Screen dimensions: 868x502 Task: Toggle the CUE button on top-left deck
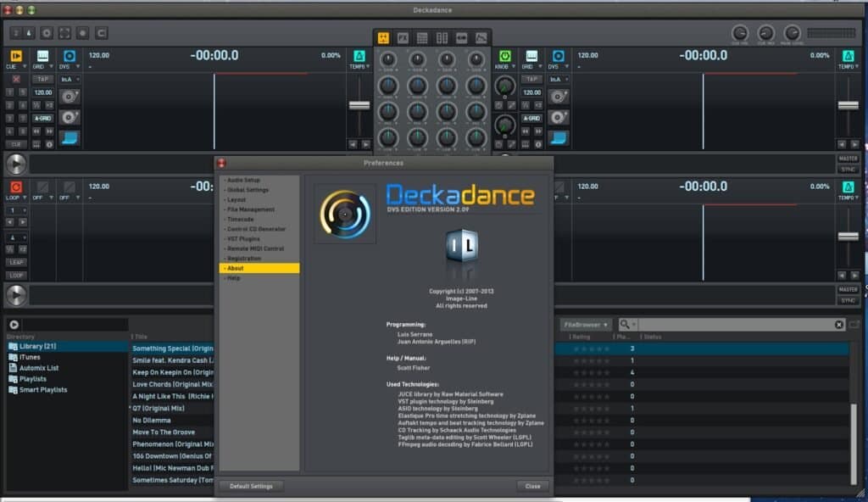(16, 145)
